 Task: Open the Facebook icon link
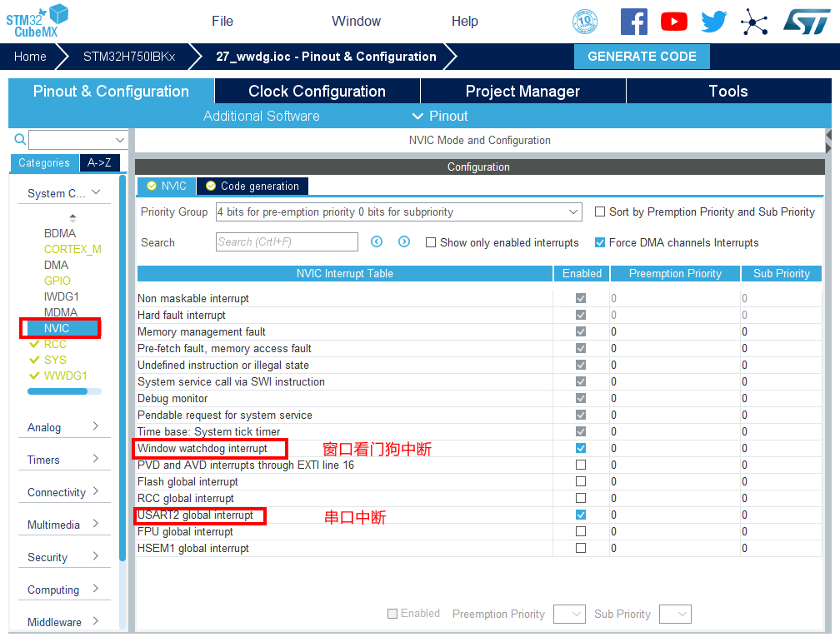click(x=633, y=22)
